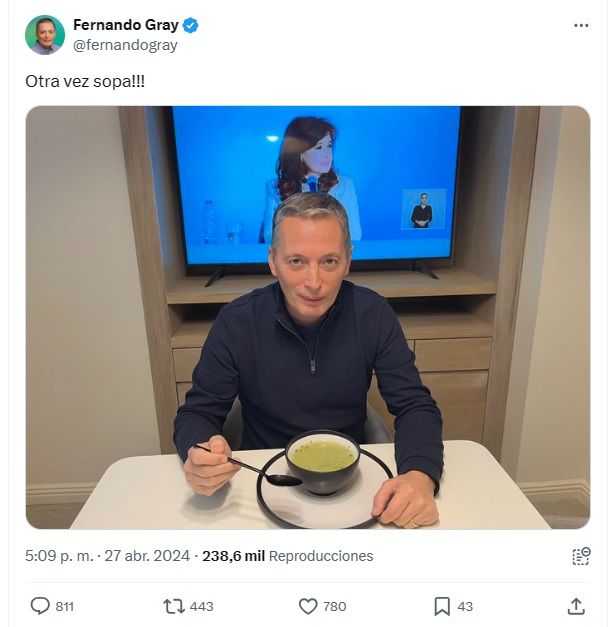Click the 811 replies count
615x627 pixels.
point(64,607)
